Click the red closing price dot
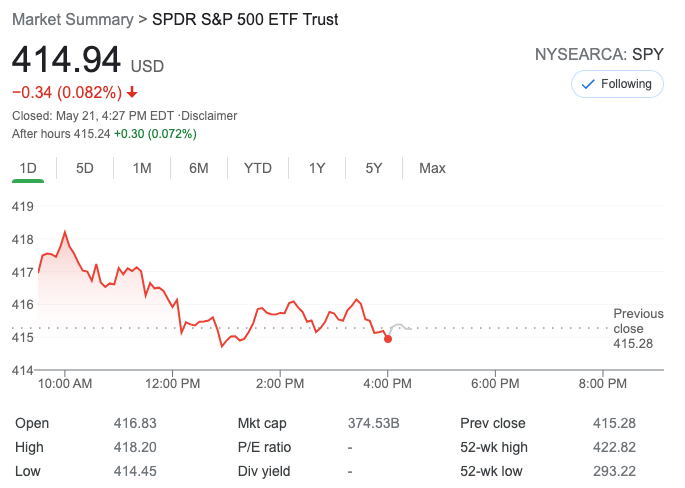The image size is (685, 488). pos(388,339)
